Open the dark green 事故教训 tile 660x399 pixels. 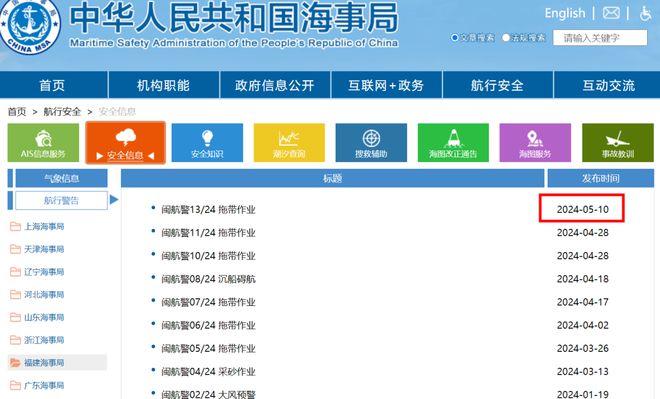tap(617, 143)
